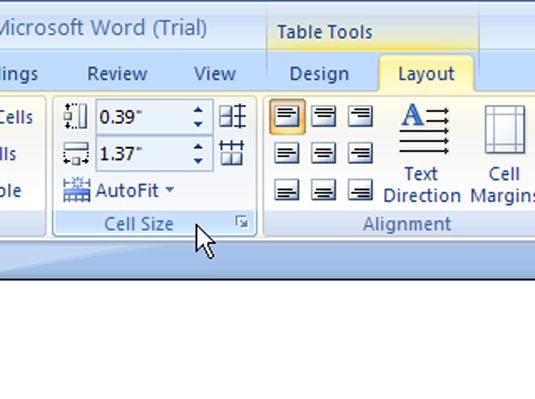Select the Table Tools Layout tab
This screenshot has width=535, height=399.
pos(426,73)
